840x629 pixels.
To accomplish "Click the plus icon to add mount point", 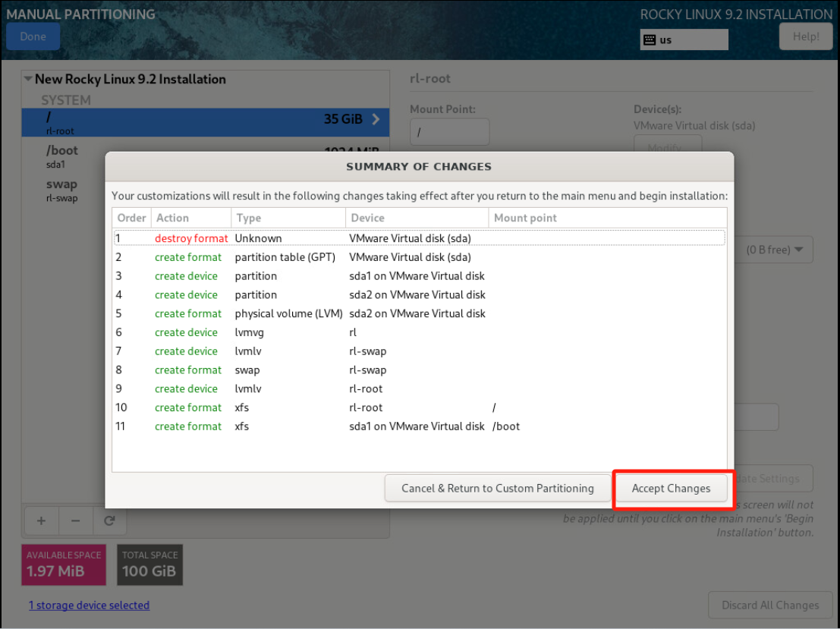I will (x=41, y=520).
